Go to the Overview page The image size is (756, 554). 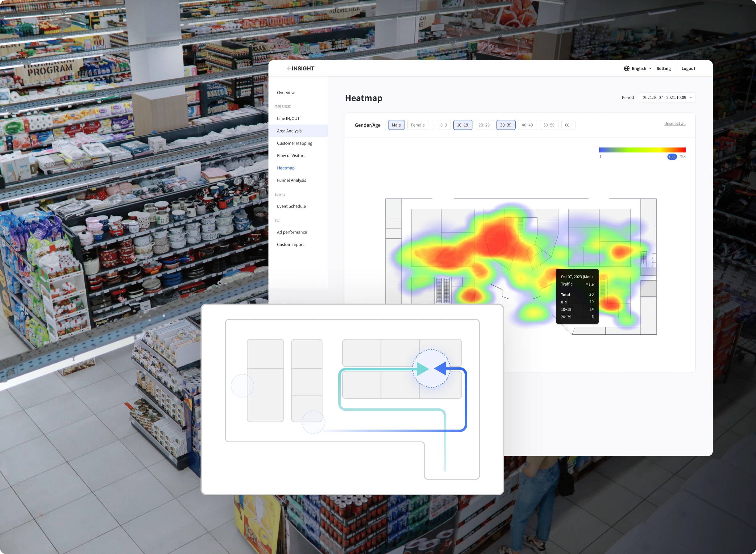click(x=285, y=92)
